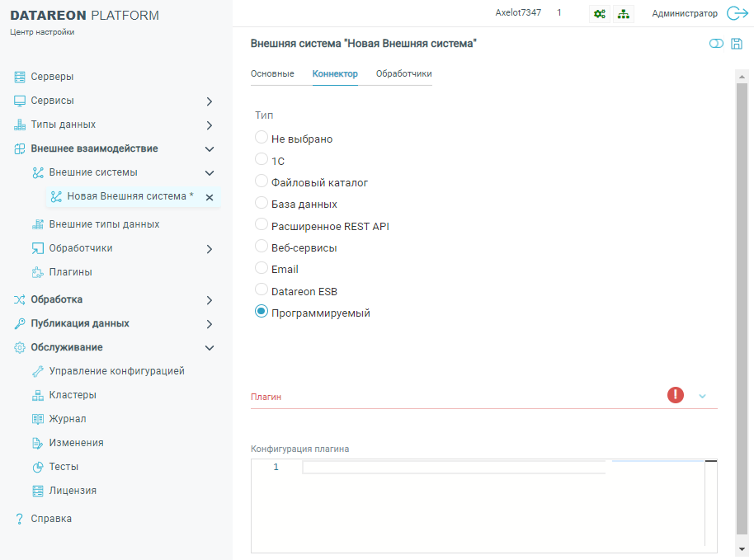The height and width of the screenshot is (560, 754).
Task: Open the Плагины sidebar item
Action: [70, 272]
